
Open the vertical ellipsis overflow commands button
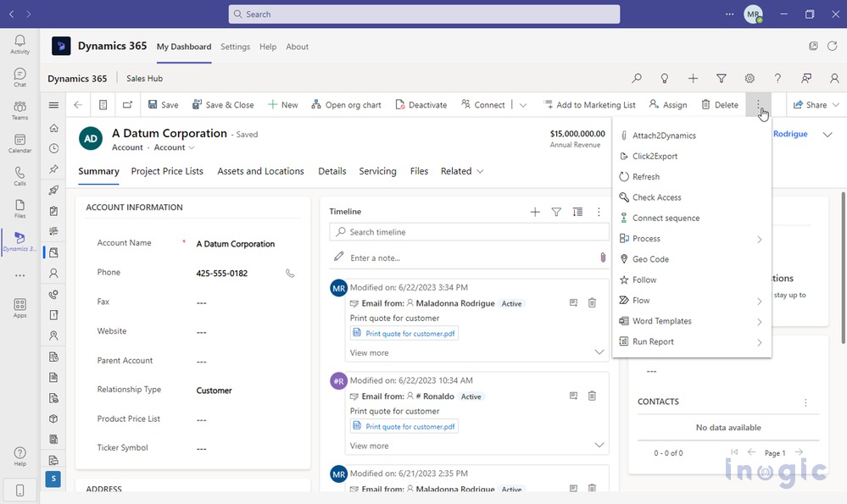point(759,104)
